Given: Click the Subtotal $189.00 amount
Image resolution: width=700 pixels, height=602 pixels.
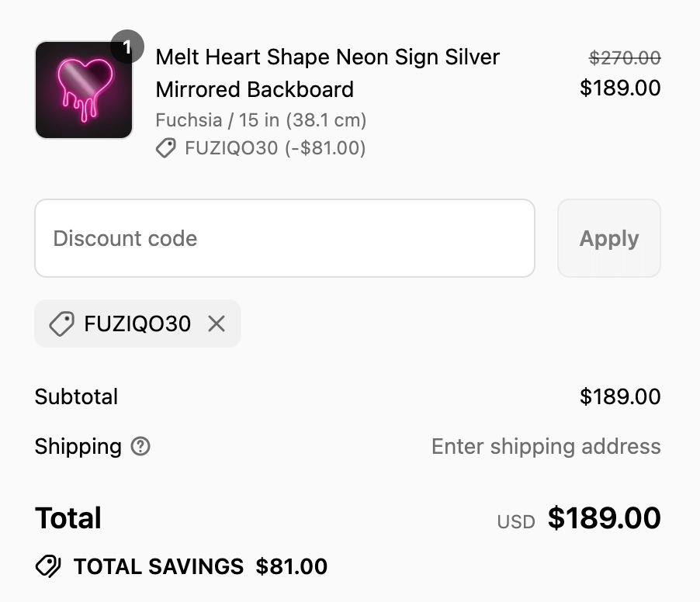Looking at the screenshot, I should pyautogui.click(x=620, y=396).
